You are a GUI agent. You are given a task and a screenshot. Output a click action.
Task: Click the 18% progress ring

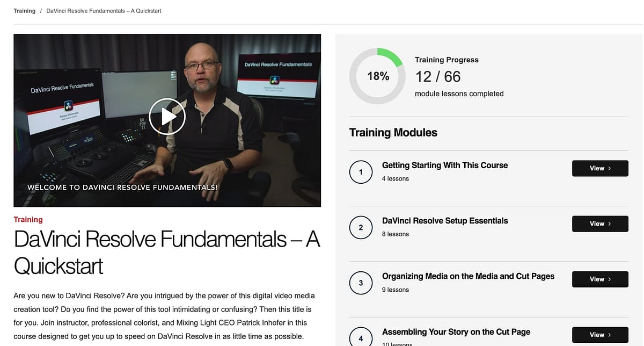[x=378, y=76]
